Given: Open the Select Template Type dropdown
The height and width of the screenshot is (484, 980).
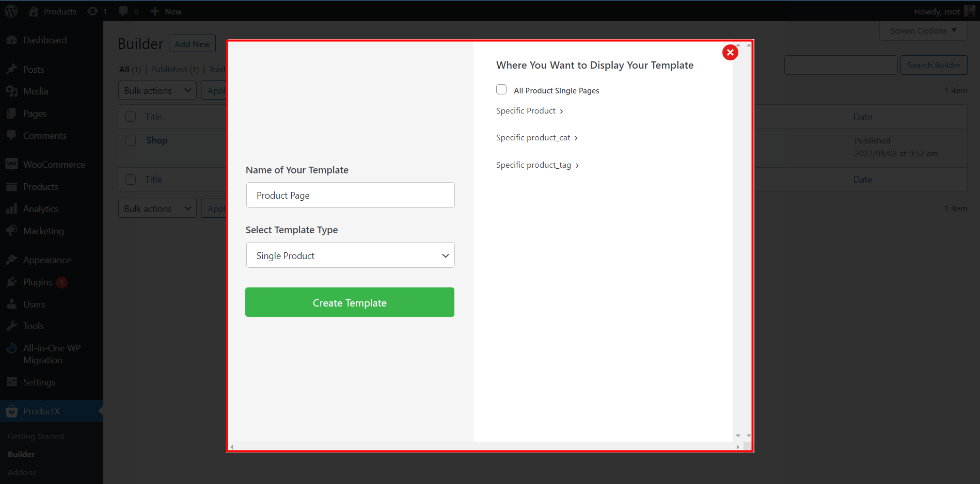Looking at the screenshot, I should pyautogui.click(x=350, y=255).
